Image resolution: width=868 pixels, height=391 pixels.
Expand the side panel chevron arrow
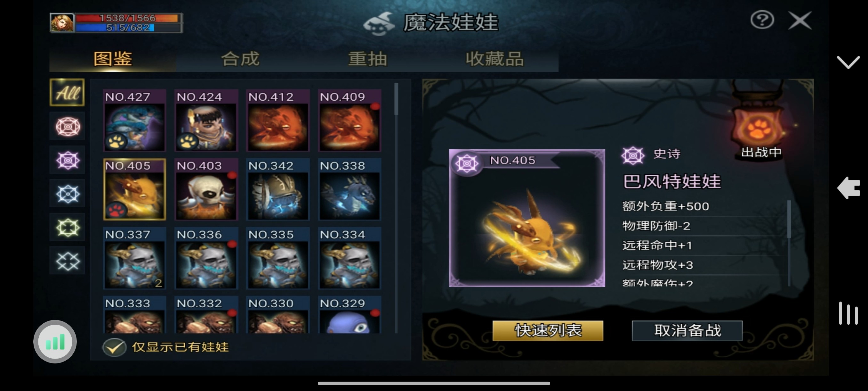pyautogui.click(x=848, y=62)
